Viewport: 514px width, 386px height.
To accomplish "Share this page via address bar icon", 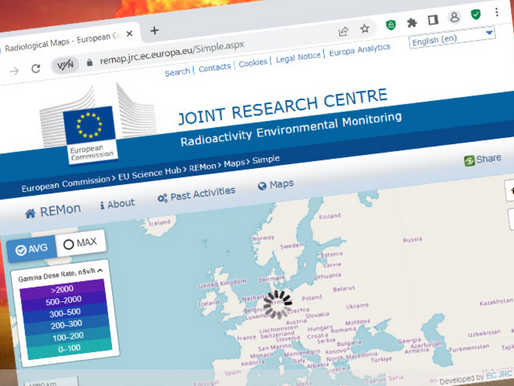I will pyautogui.click(x=343, y=32).
